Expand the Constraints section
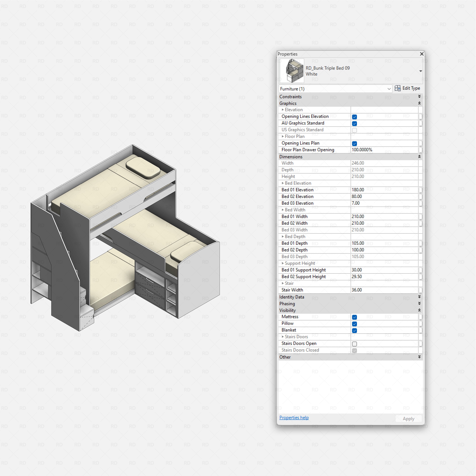This screenshot has height=476, width=476. (419, 97)
